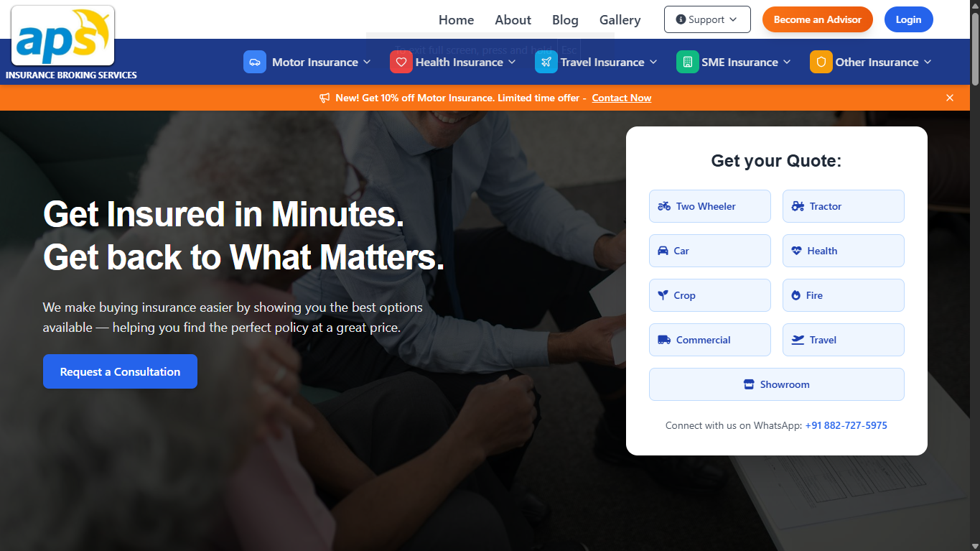Screen dimensions: 980x551
Task: Click the green SME Insurance building icon
Action: pyautogui.click(x=688, y=62)
